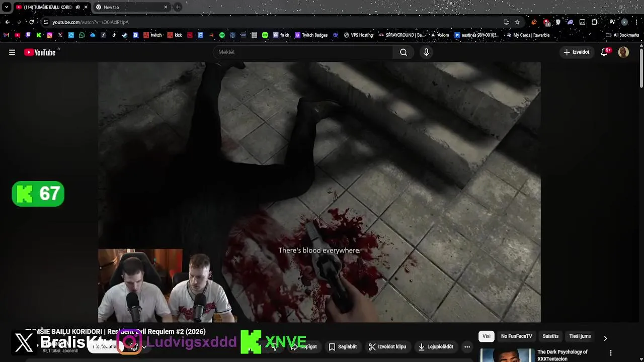Image resolution: width=644 pixels, height=362 pixels.
Task: Focus the Meklēt search field
Action: tap(303, 52)
